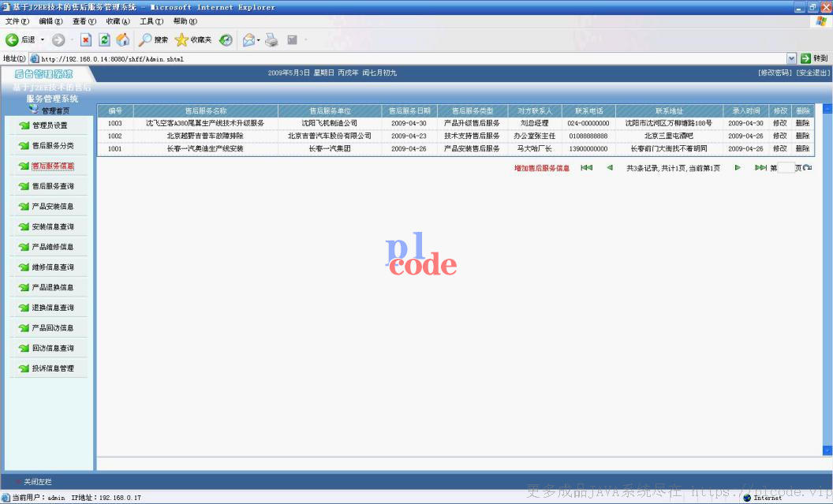Viewport: 833px width, 504px height.
Task: Click the 管理首页 home icon
Action: 34,110
